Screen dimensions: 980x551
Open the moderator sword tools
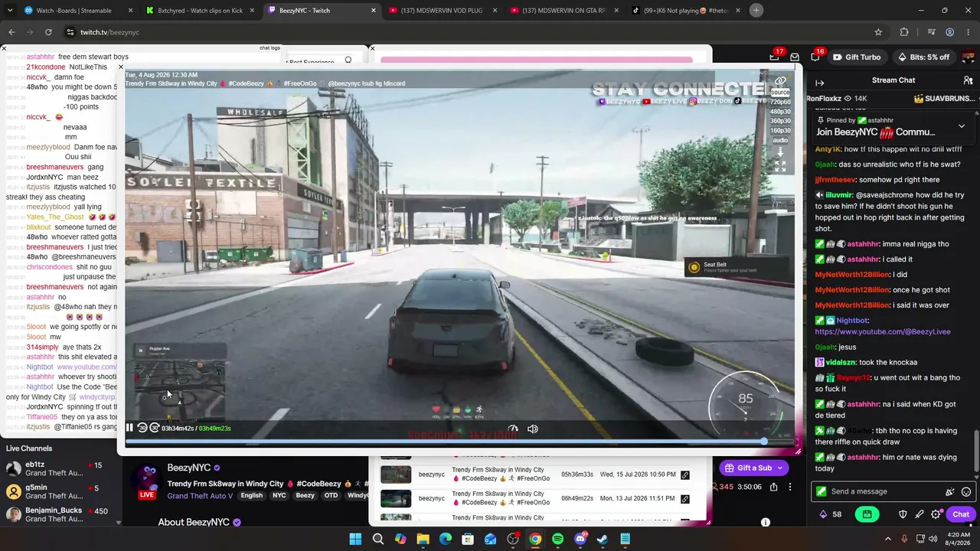pos(919,514)
